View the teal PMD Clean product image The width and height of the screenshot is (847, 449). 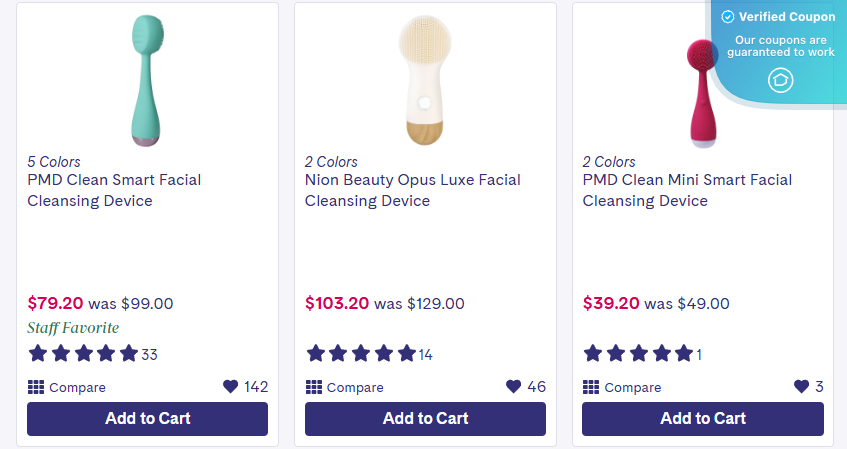click(x=147, y=81)
